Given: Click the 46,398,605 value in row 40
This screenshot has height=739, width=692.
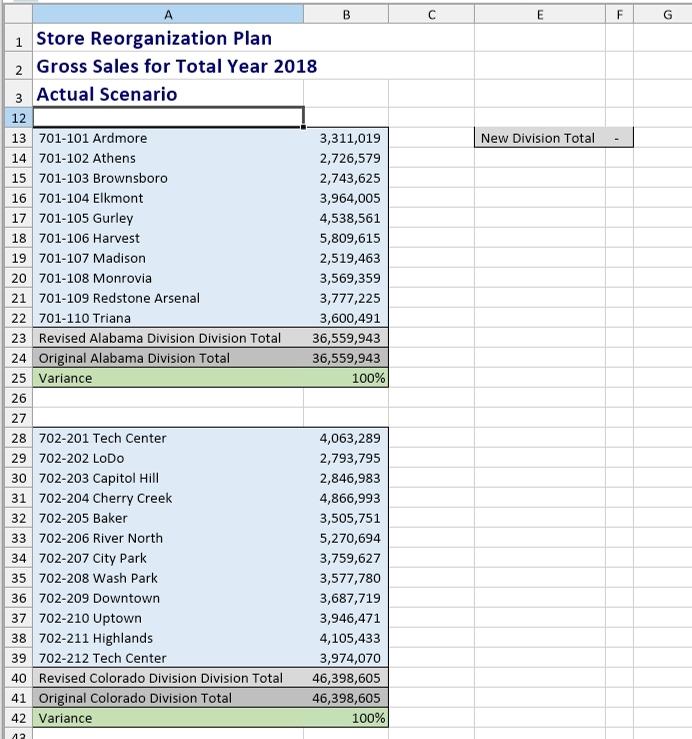Looking at the screenshot, I should click(x=346, y=678).
